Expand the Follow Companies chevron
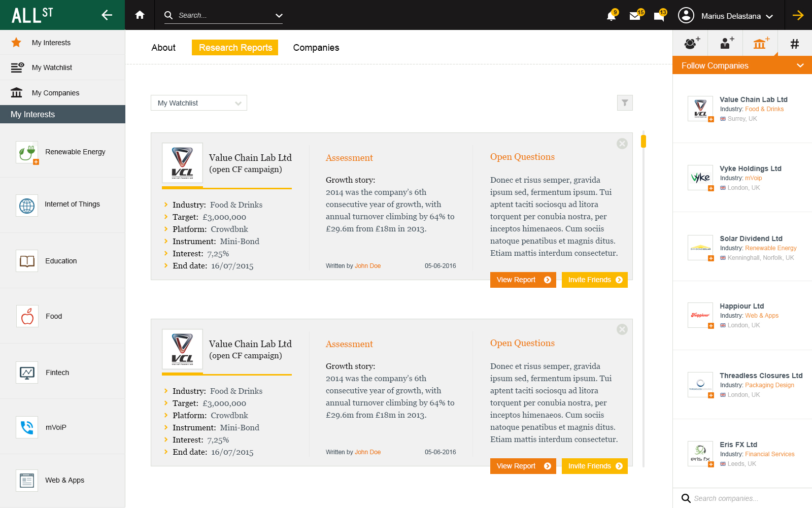The height and width of the screenshot is (508, 812). (x=800, y=65)
